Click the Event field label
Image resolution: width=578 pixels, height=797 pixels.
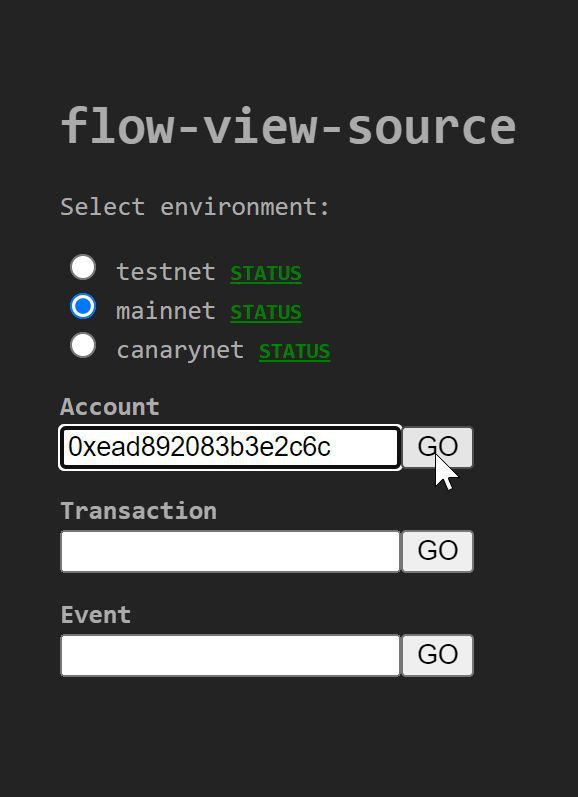point(96,615)
